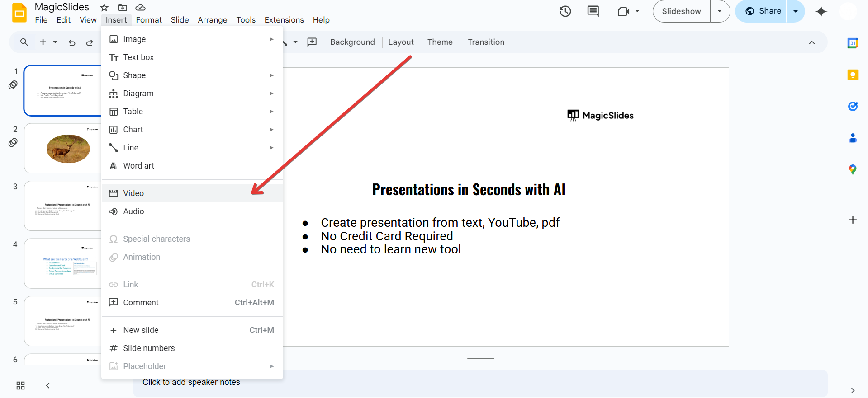Open the version history clock icon
Image resolution: width=868 pixels, height=398 pixels.
click(565, 11)
